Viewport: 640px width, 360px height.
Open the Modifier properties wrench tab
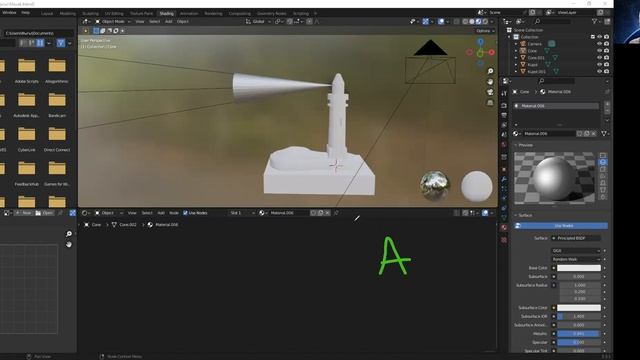click(x=504, y=179)
